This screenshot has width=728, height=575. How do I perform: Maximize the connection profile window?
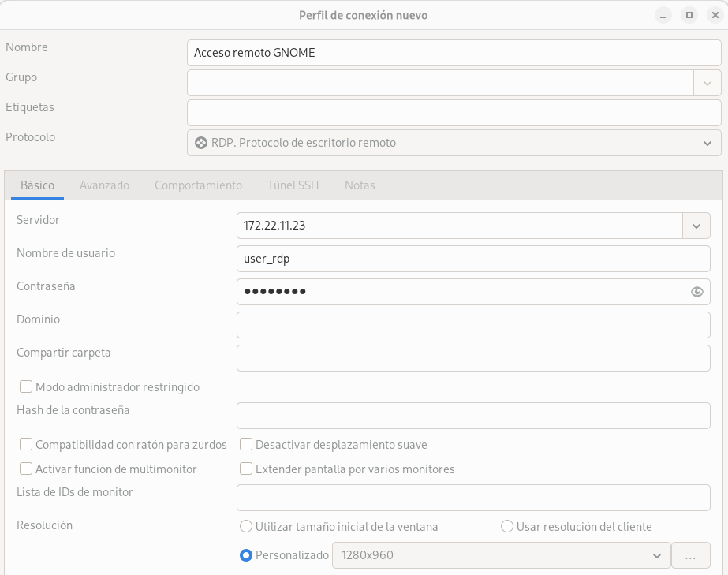click(x=689, y=15)
